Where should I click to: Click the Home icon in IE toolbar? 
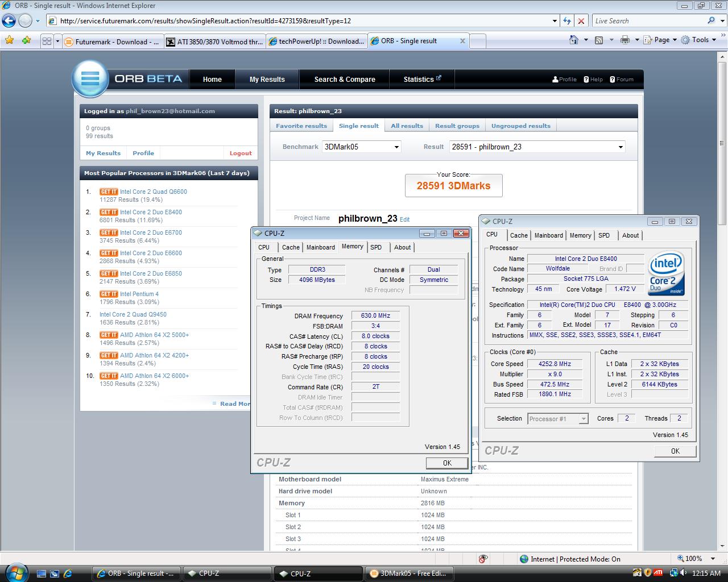pos(574,40)
